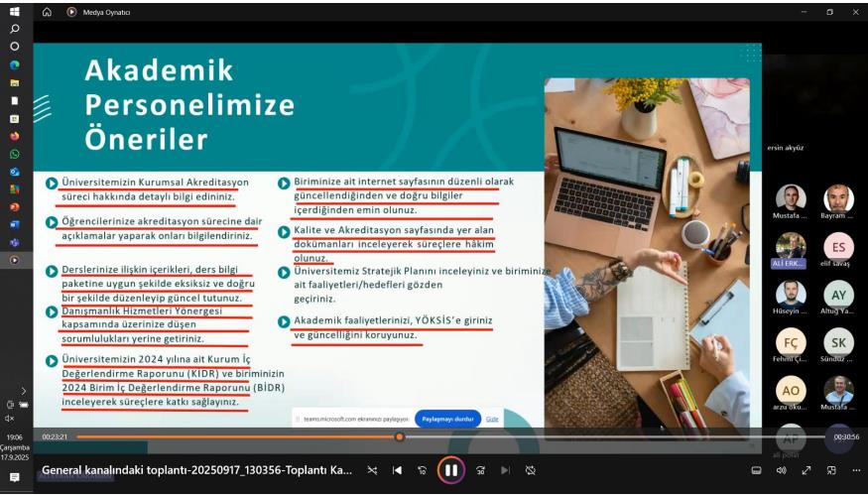
Task: Click the total duration 00:30:56
Action: pos(846,436)
